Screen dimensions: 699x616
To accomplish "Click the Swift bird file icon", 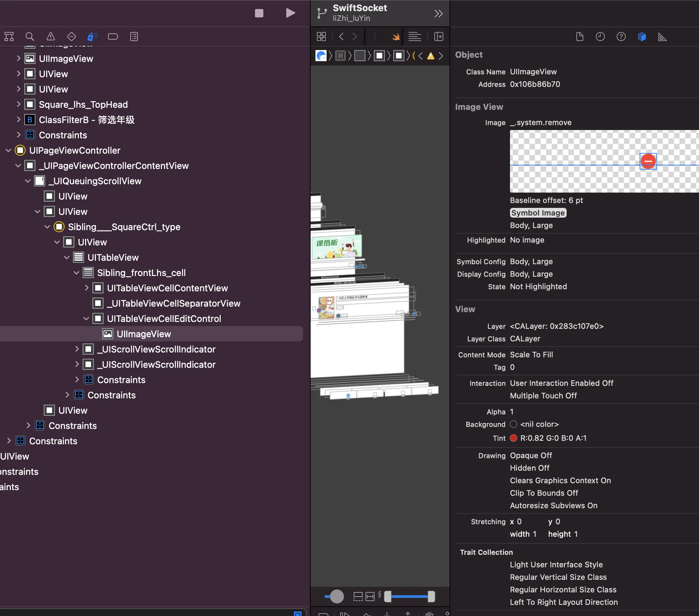I will click(x=396, y=37).
